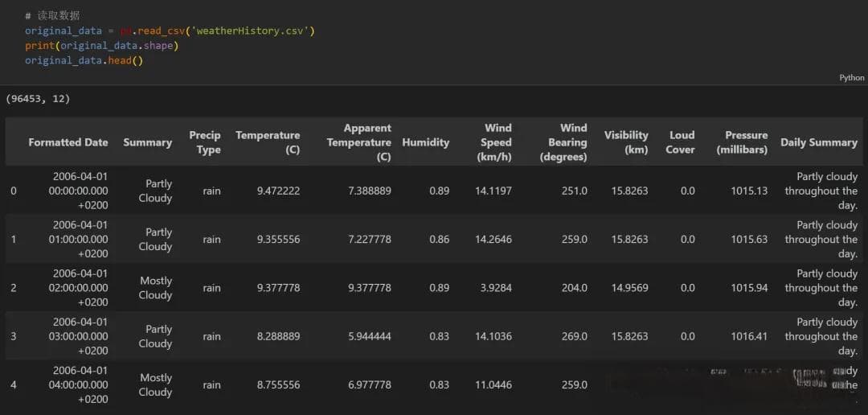Click temperature value 9.472222
Image resolution: width=868 pixels, height=415 pixels.
pos(278,191)
